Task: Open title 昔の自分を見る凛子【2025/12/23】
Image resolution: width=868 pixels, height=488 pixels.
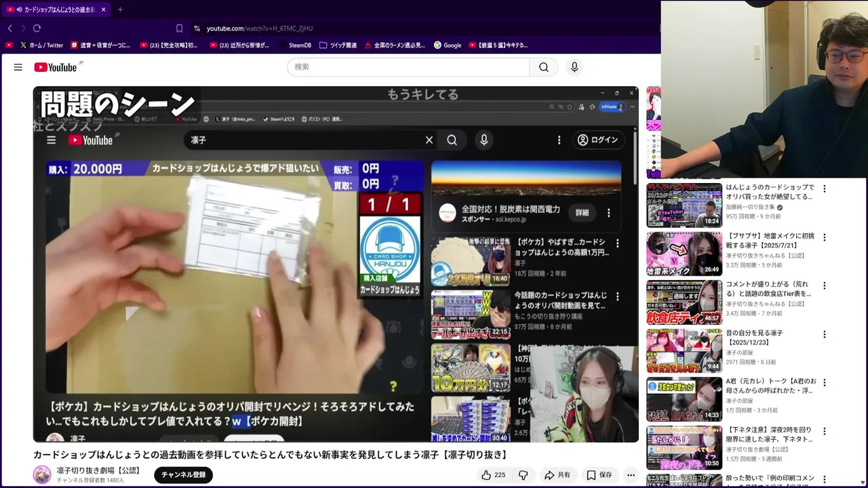Action: (x=755, y=338)
